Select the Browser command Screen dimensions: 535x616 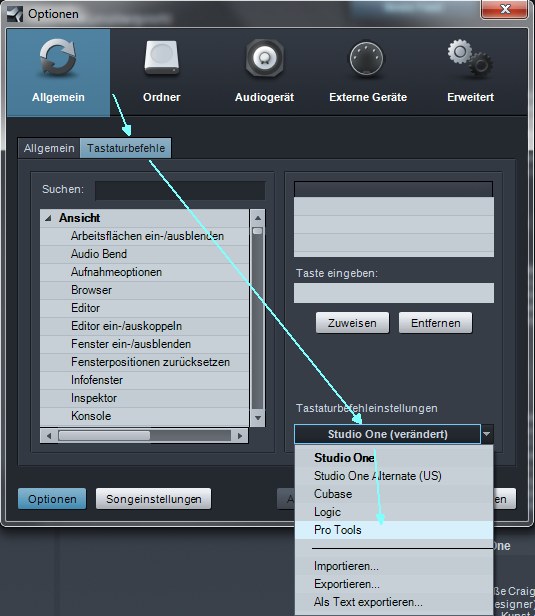point(145,290)
